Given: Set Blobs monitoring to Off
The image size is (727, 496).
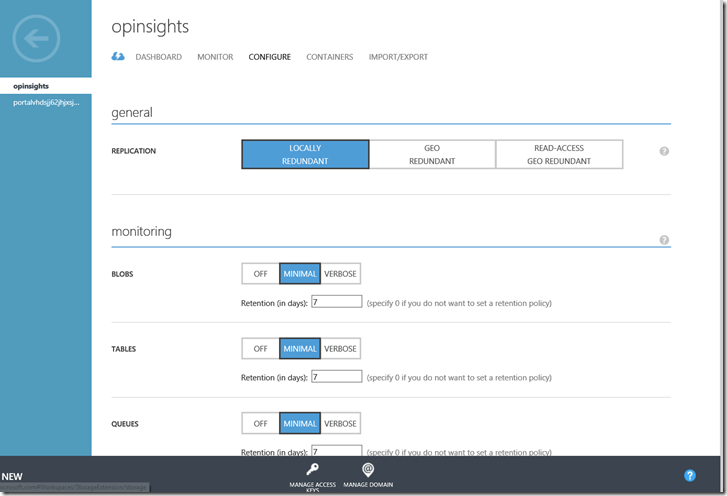Looking at the screenshot, I should coord(260,274).
